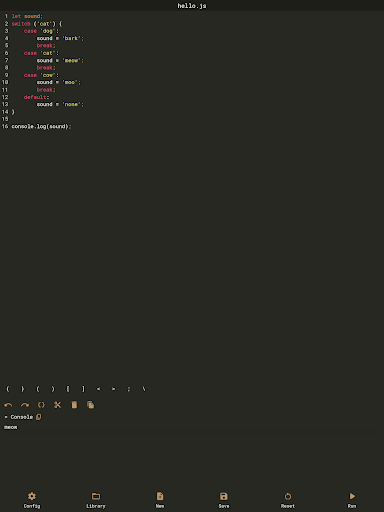This screenshot has height=512, width=384.
Task: Format code with the braces icon
Action: tap(41, 405)
